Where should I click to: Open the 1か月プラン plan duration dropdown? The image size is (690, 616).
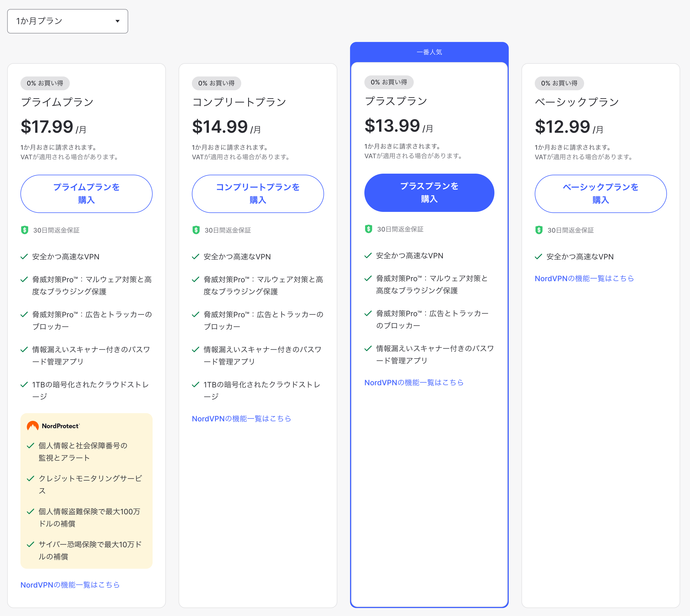coord(68,21)
